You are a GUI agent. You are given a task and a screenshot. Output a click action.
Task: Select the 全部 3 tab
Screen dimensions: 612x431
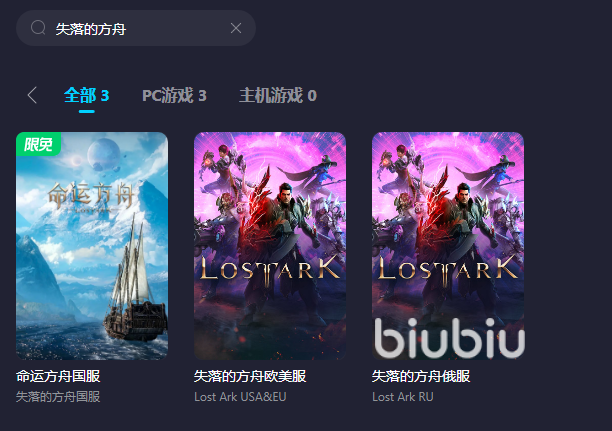(87, 96)
